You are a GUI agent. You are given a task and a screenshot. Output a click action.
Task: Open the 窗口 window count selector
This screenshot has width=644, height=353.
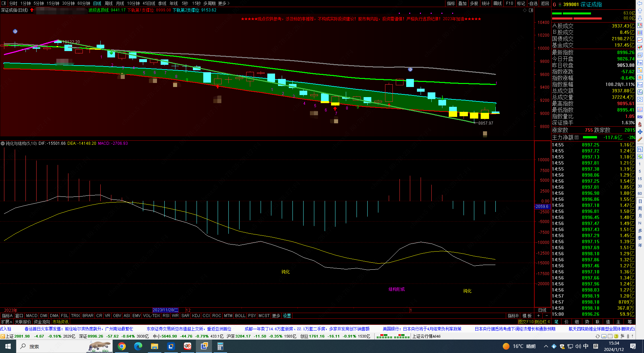(x=19, y=316)
